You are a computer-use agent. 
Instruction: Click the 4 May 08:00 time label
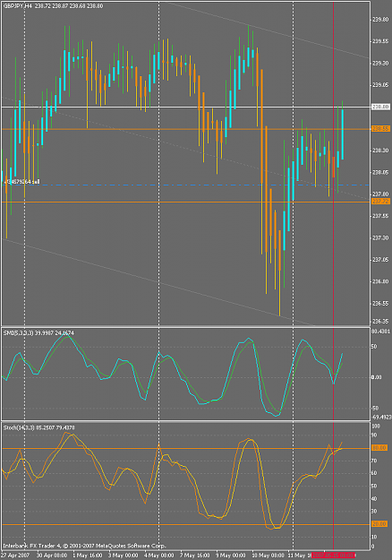[159, 556]
